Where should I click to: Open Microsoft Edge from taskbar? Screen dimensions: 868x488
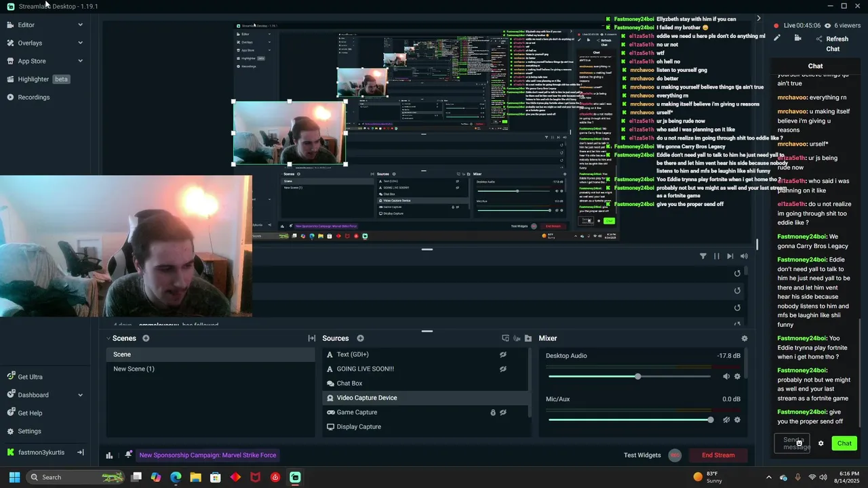176,477
